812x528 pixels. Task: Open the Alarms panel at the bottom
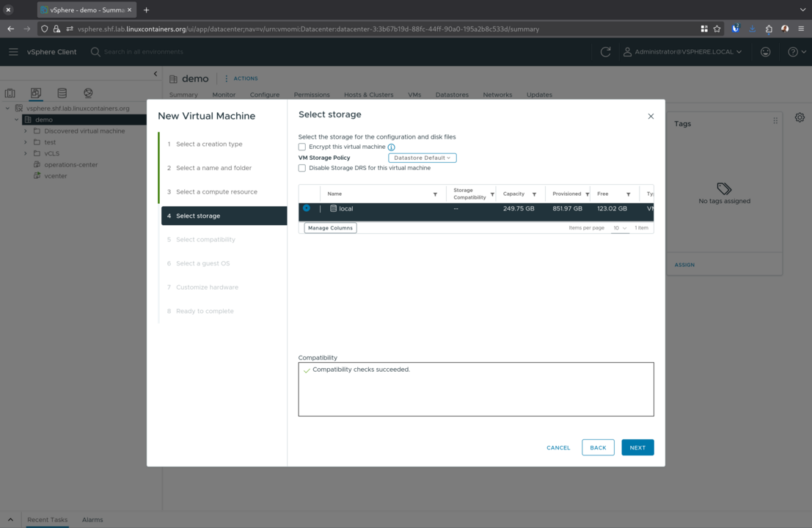click(92, 519)
